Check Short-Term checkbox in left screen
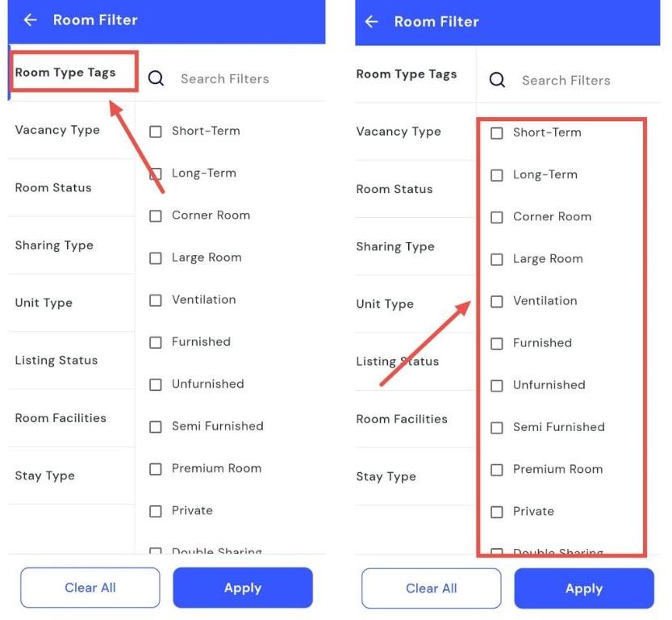Image resolution: width=672 pixels, height=620 pixels. [x=156, y=131]
